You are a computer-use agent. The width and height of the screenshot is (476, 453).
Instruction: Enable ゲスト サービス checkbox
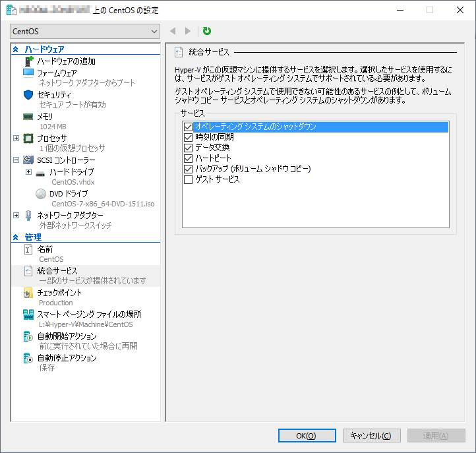click(x=188, y=180)
